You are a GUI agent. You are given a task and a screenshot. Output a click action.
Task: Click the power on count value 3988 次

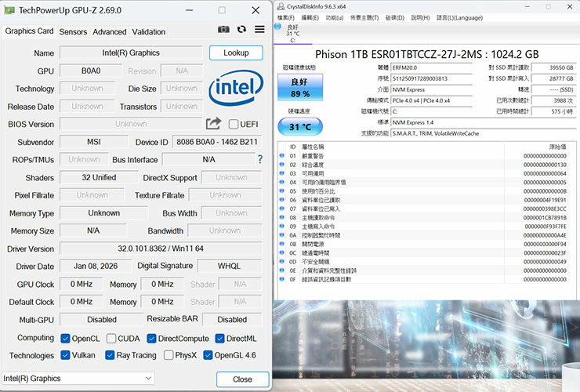[553, 100]
